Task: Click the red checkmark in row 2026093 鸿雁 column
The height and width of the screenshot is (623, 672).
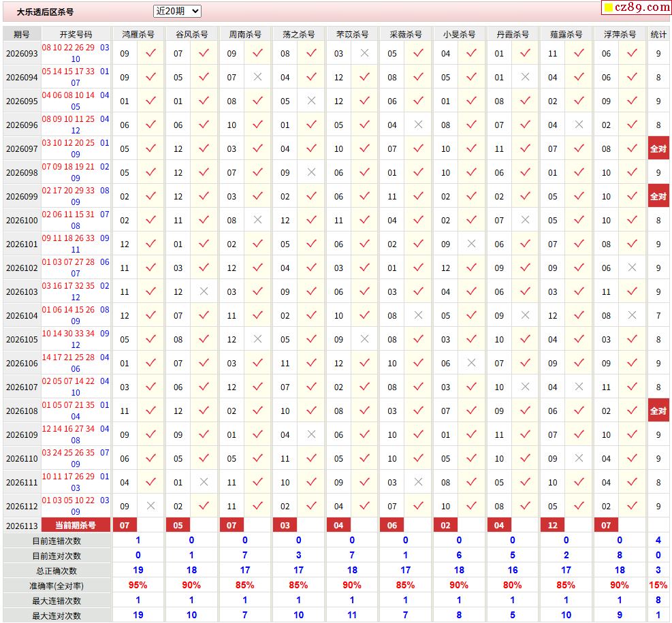Action: click(151, 52)
